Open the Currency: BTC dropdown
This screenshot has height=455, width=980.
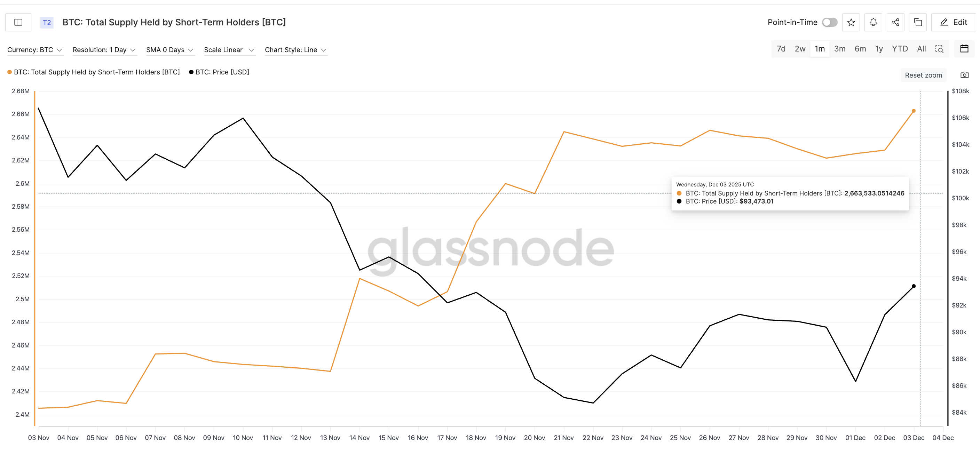tap(35, 49)
